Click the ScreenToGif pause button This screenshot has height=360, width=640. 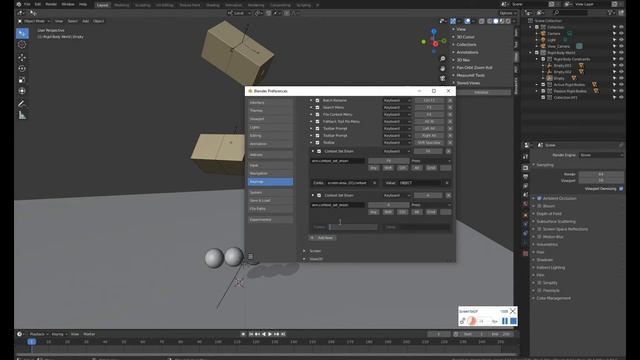click(505, 321)
